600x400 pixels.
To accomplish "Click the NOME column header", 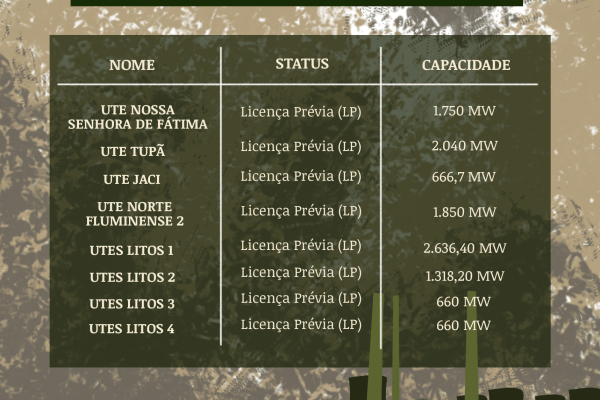I will coord(132,65).
